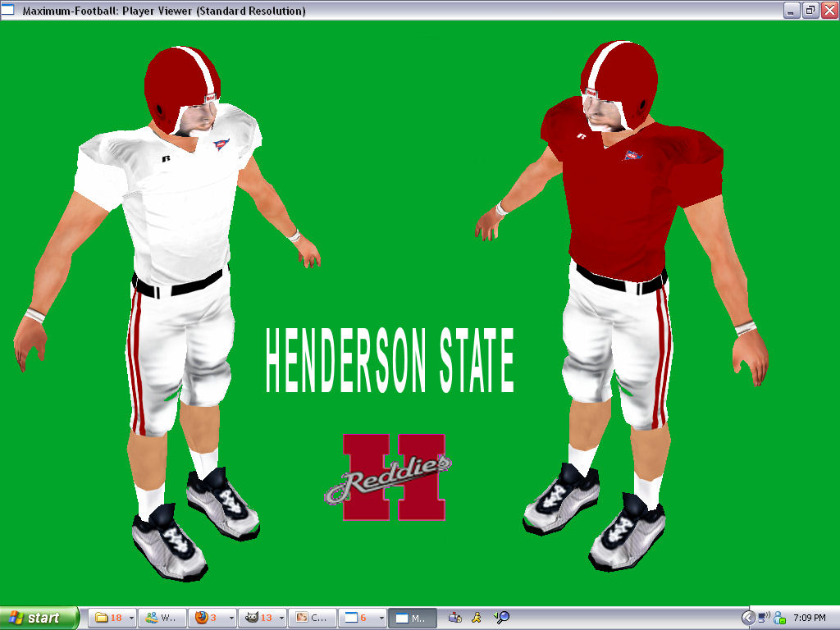This screenshot has height=630, width=840.
Task: Open the network and volume tray icon
Action: coord(764,618)
